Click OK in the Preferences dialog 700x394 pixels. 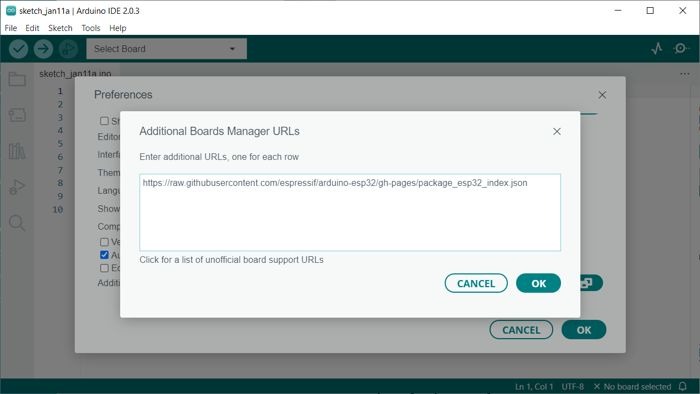pos(584,330)
